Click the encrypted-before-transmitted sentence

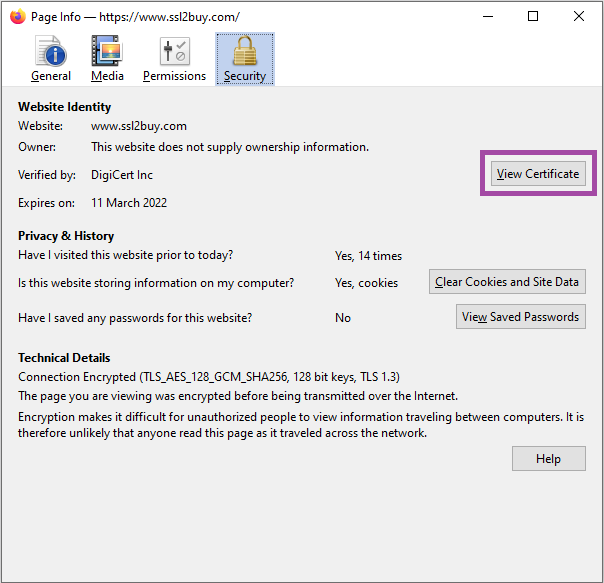click(238, 396)
